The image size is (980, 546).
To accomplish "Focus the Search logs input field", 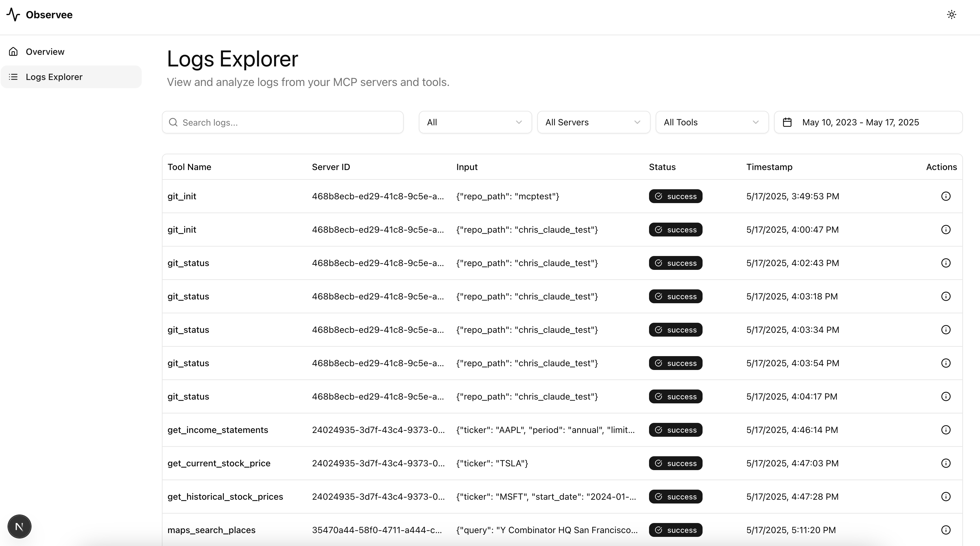I will point(289,122).
